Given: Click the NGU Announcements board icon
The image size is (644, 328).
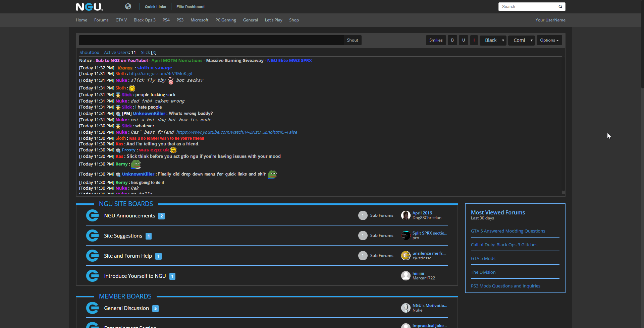Looking at the screenshot, I should (x=92, y=215).
